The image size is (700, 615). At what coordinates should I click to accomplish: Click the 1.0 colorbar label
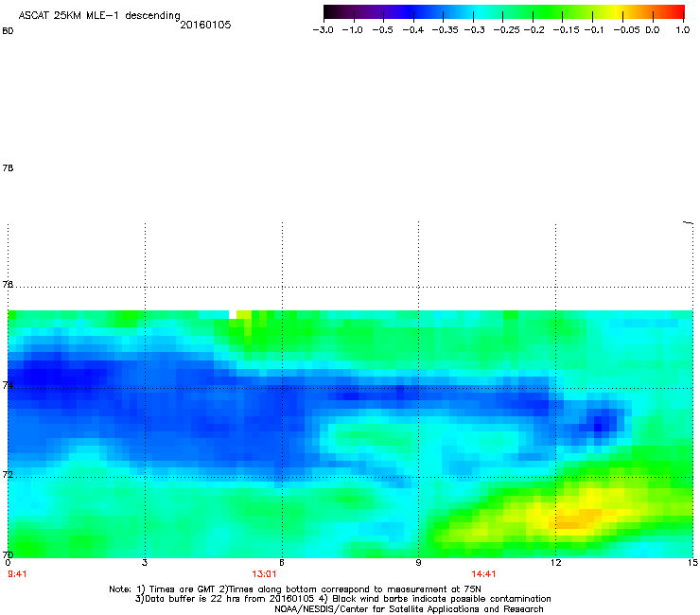tap(683, 30)
